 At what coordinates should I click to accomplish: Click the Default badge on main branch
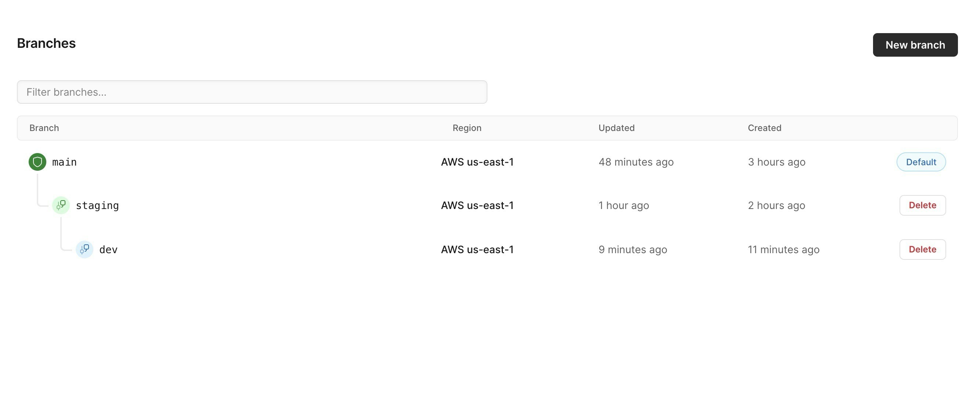click(x=921, y=162)
